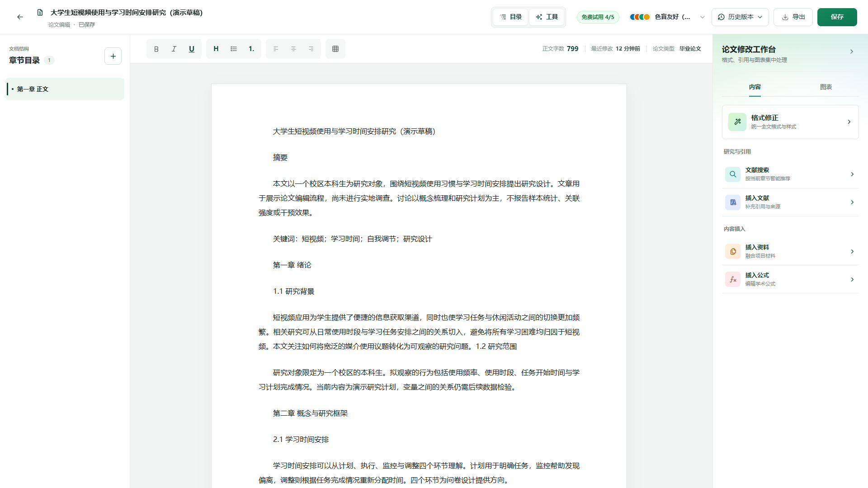Align text to the right

point(311,49)
